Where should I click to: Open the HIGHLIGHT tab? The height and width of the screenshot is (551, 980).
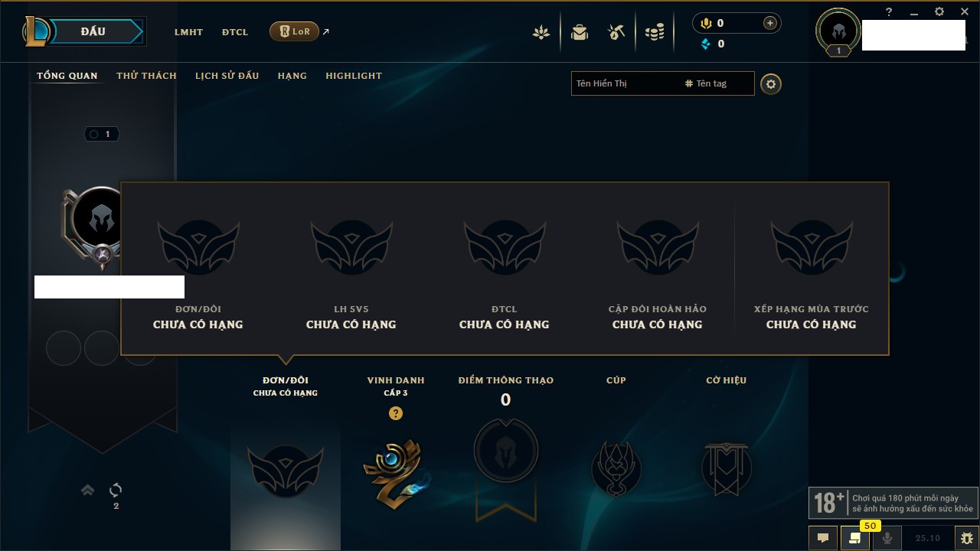click(354, 76)
